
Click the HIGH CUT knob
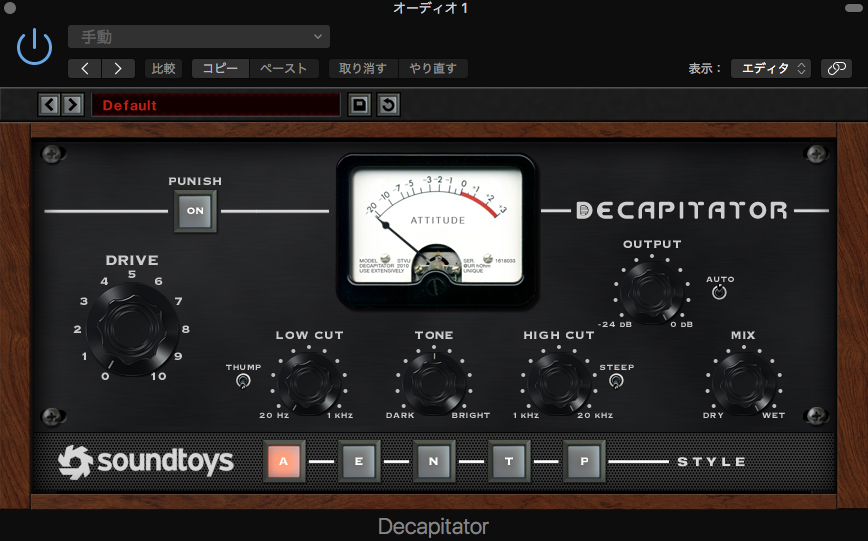(559, 383)
